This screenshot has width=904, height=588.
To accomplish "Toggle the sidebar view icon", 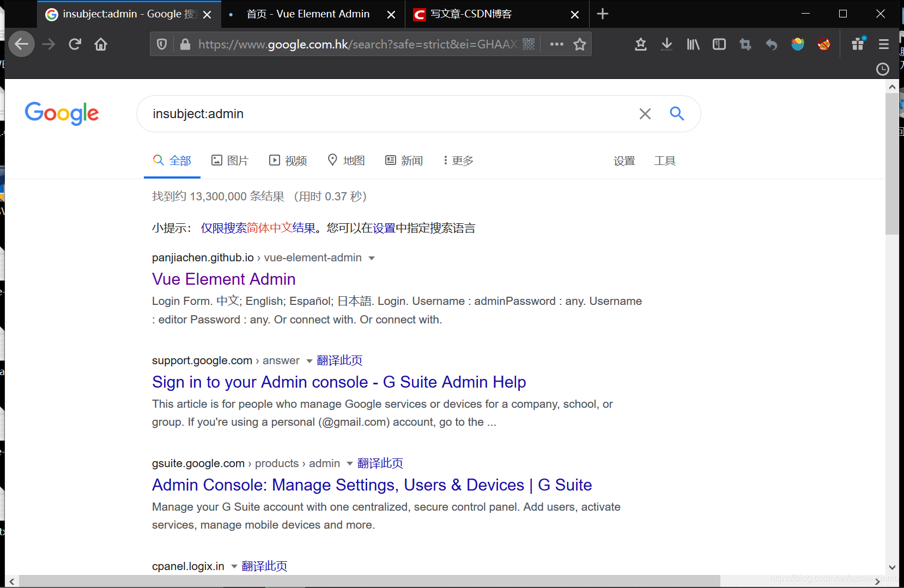I will (719, 44).
